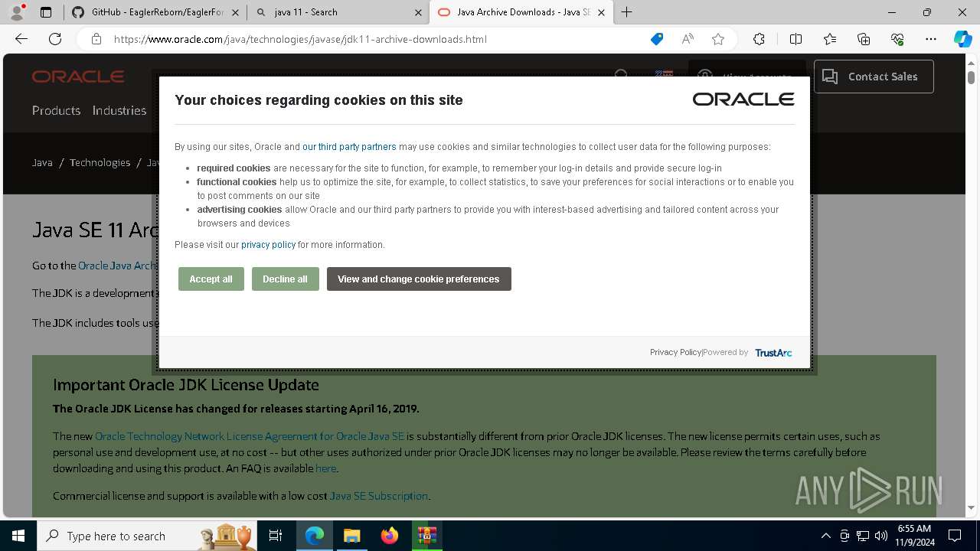Screen dimensions: 980x551
Task: Click the taskbar search box
Action: 149,536
